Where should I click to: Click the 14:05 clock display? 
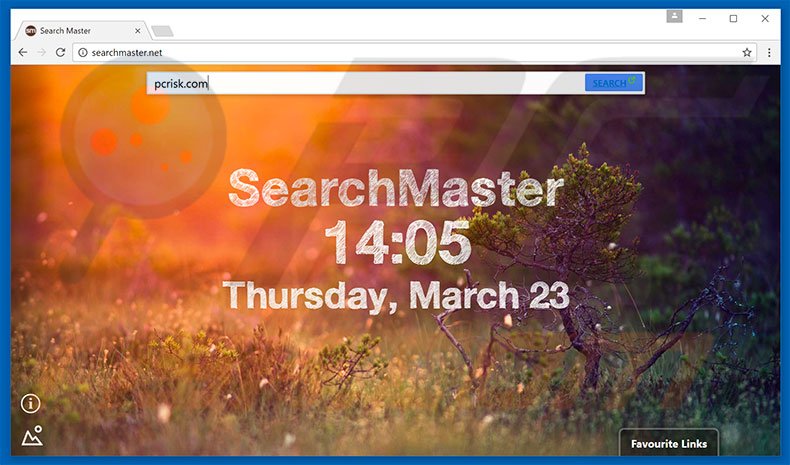click(398, 243)
